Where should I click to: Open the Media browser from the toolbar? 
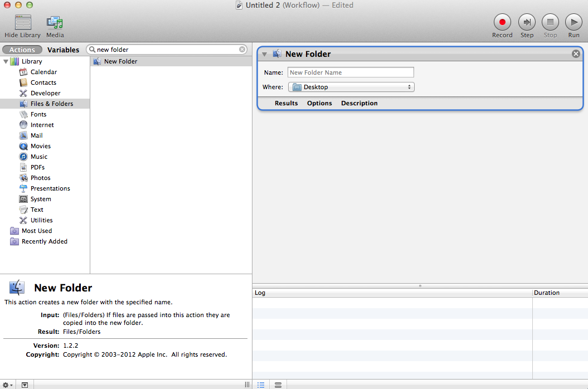pos(55,23)
